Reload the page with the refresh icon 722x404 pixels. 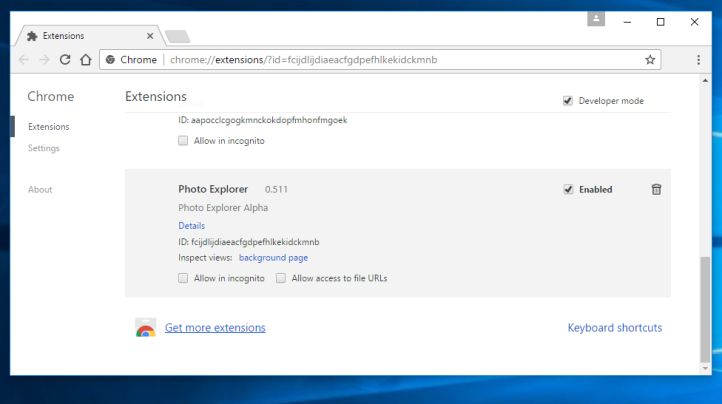tap(65, 59)
